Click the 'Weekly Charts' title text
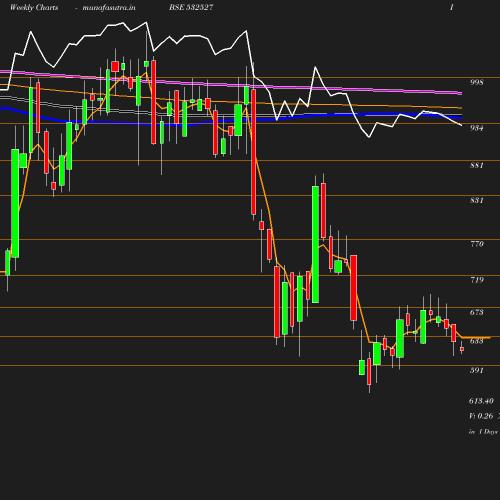The height and width of the screenshot is (500, 500). point(34,8)
